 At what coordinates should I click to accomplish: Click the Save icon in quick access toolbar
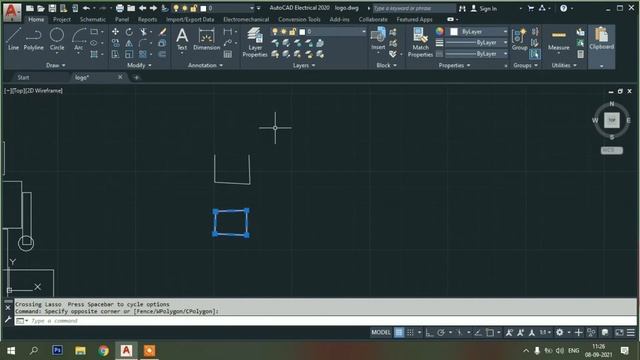click(52, 8)
